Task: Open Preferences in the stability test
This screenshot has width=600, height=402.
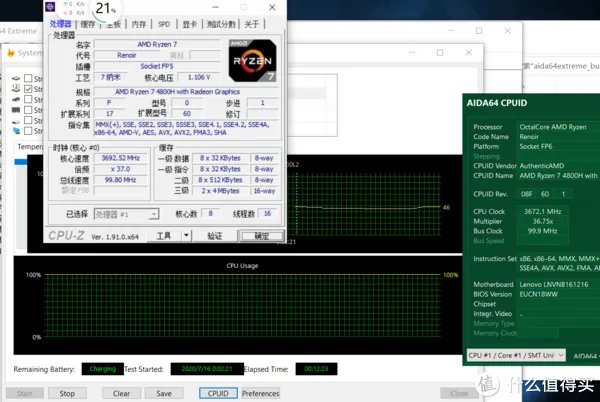Action: pos(261,393)
